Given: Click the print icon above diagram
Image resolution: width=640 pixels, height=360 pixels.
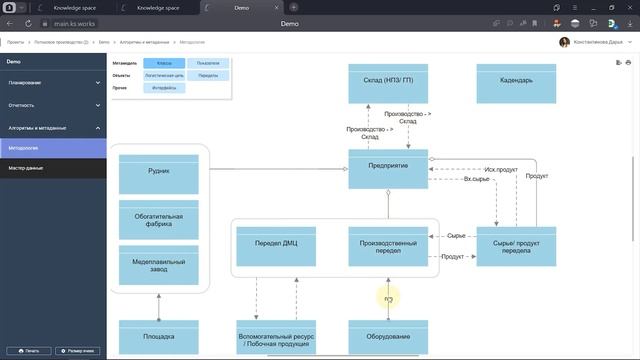Looking at the screenshot, I should click(628, 62).
